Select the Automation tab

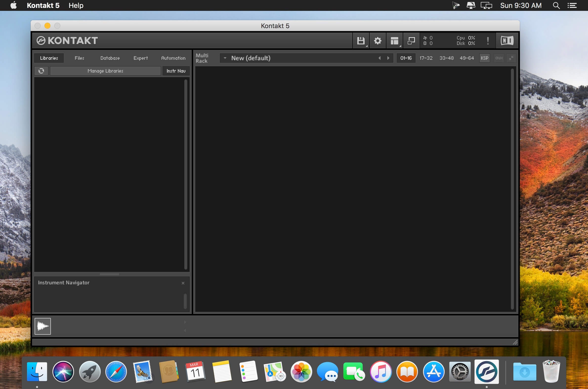click(x=173, y=58)
